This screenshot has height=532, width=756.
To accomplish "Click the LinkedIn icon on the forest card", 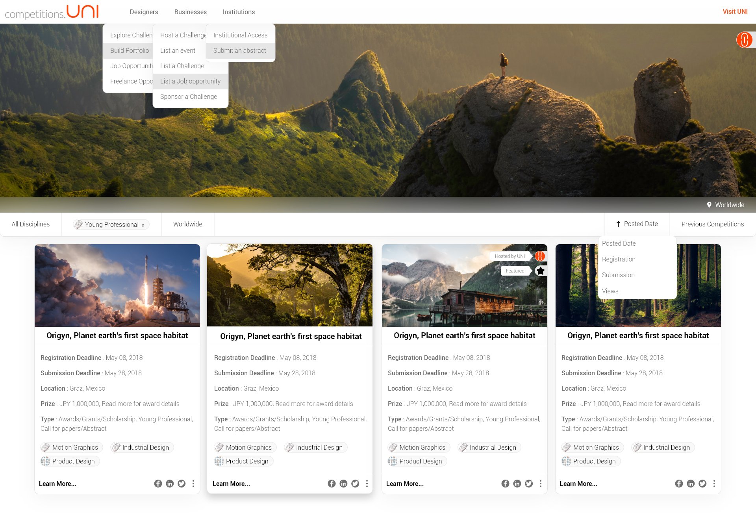I will click(691, 484).
